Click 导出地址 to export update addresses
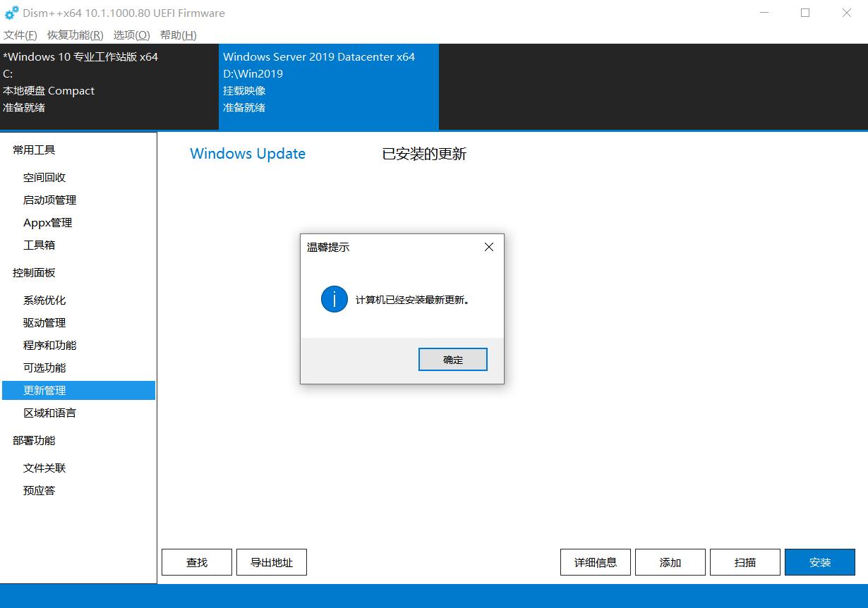Viewport: 868px width, 608px height. (x=271, y=562)
